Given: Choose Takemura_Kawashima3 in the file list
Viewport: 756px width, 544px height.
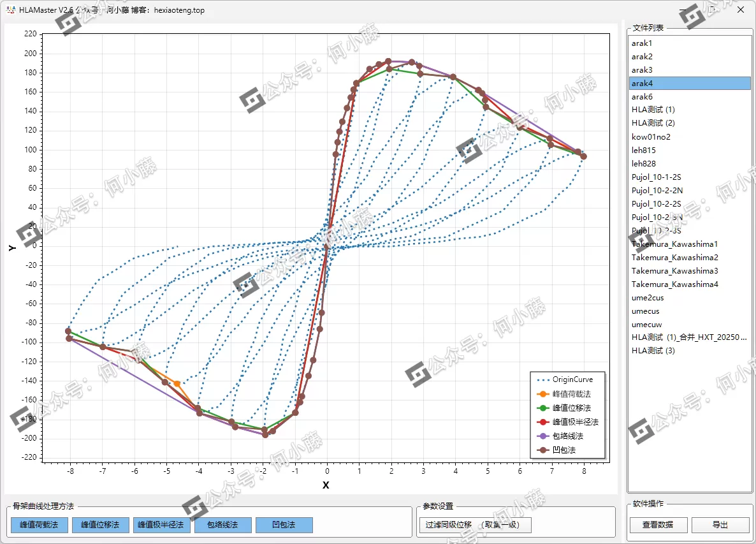Looking at the screenshot, I should pyautogui.click(x=674, y=271).
